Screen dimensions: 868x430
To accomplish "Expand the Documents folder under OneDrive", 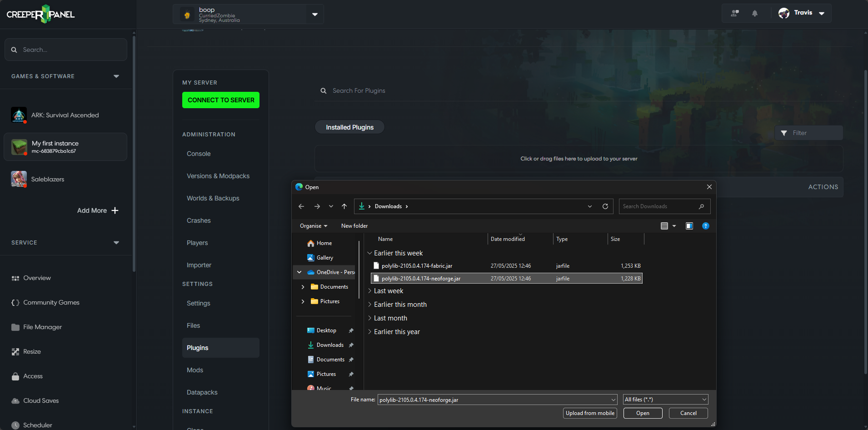I will click(x=303, y=287).
